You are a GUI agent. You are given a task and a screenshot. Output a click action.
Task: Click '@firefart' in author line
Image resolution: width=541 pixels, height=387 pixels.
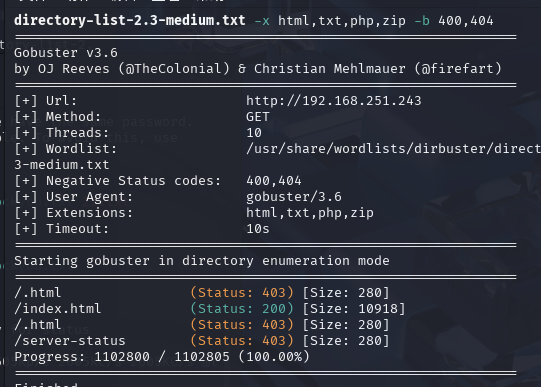[458, 69]
